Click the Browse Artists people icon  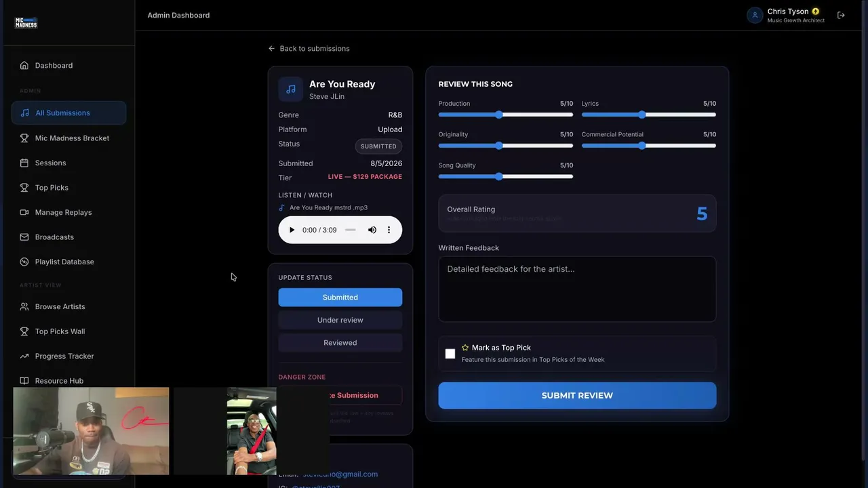coord(24,307)
